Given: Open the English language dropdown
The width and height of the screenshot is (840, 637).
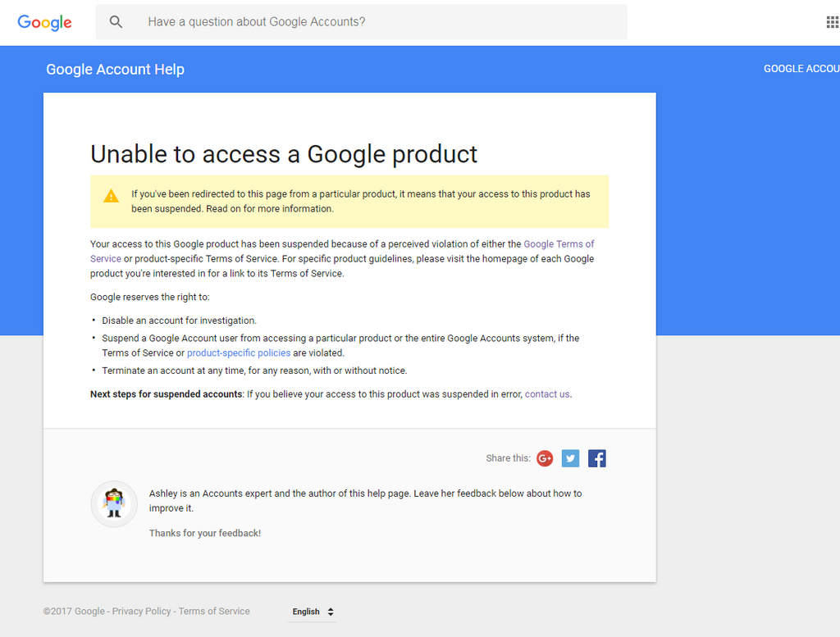Looking at the screenshot, I should pos(312,612).
